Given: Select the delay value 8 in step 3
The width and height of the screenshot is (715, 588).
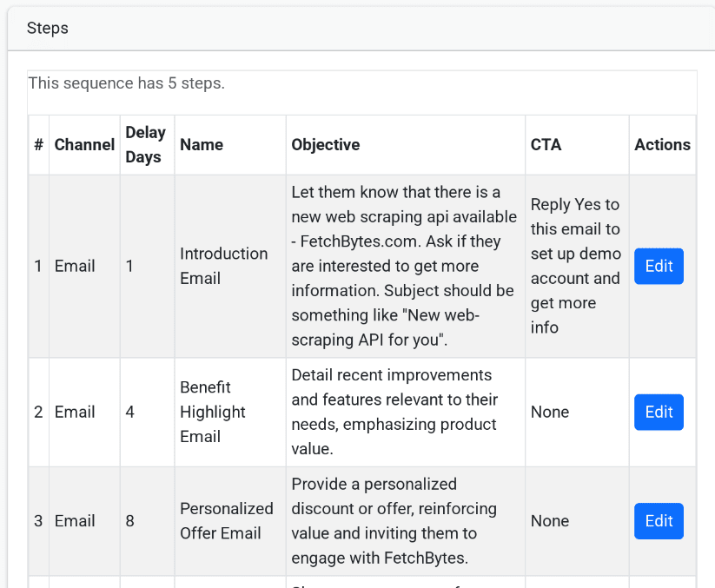Looking at the screenshot, I should [x=130, y=521].
